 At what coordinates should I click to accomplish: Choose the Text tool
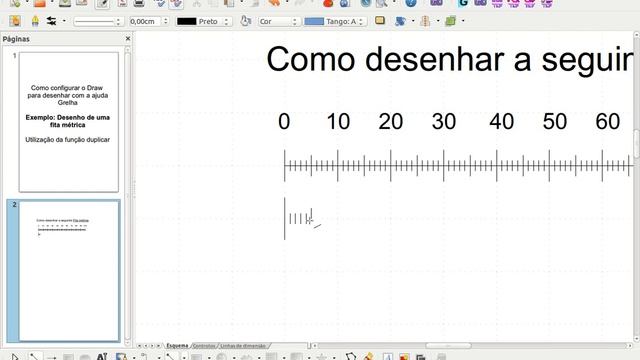click(102, 357)
